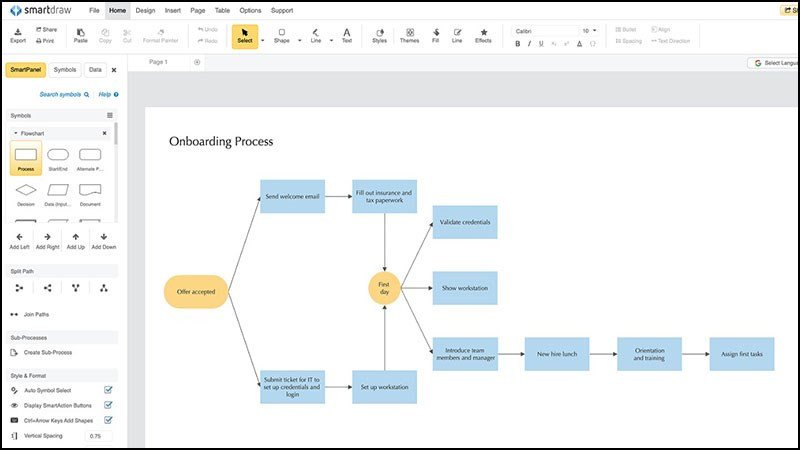Open the Select tool dropdown arrow
Image resolution: width=800 pixels, height=450 pixels.
point(263,40)
